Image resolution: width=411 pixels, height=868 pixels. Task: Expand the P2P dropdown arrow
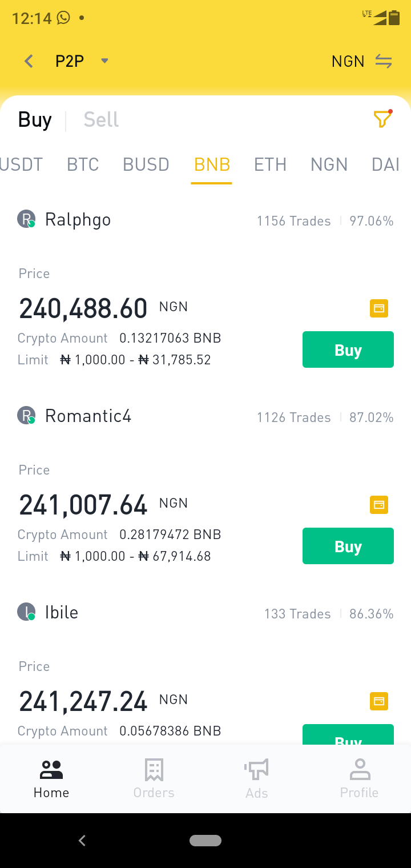click(104, 61)
